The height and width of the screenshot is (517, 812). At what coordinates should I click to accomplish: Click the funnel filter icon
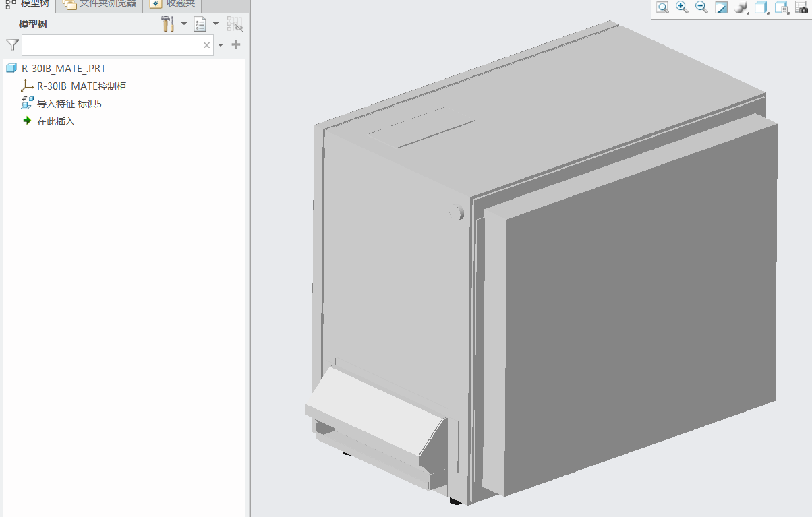pyautogui.click(x=12, y=45)
